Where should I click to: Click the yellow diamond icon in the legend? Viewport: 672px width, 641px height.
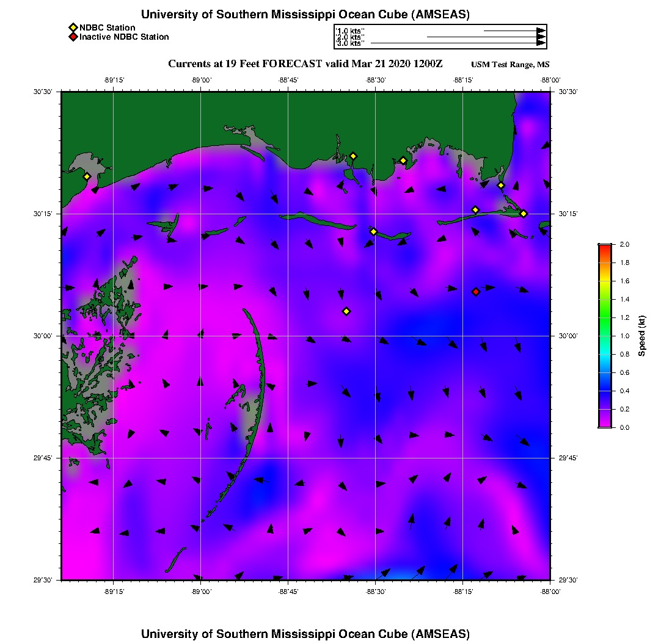[x=73, y=27]
